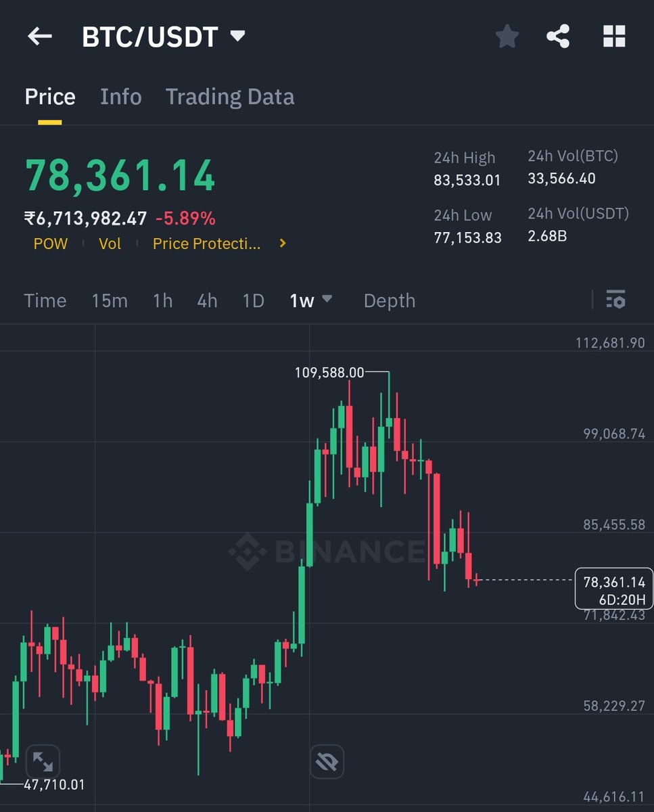
Task: Switch to the Info tab
Action: 121,97
